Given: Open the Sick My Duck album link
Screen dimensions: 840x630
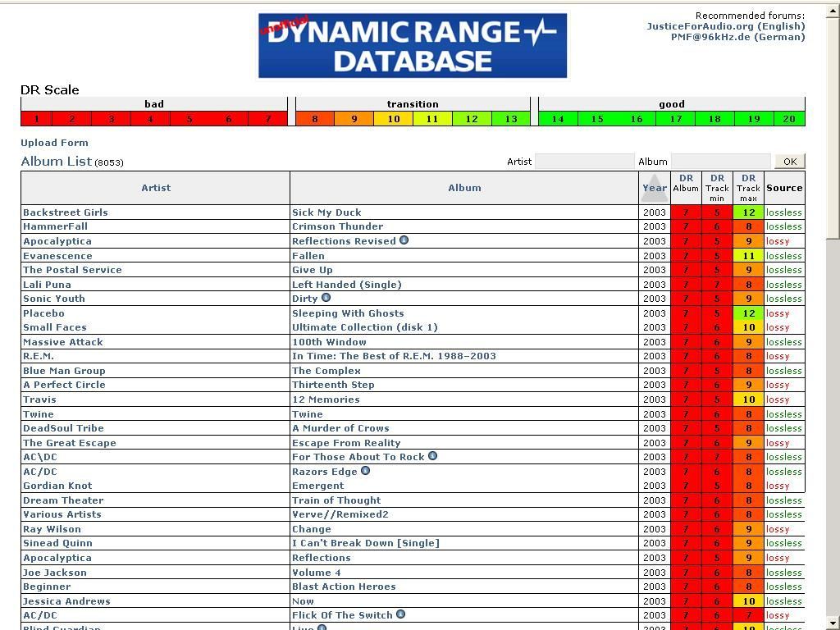Looking at the screenshot, I should pos(326,212).
